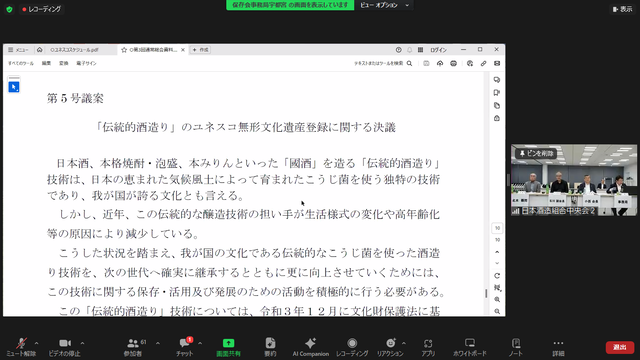Open the Edit menu tab
640x360 pixels.
[x=47, y=63]
